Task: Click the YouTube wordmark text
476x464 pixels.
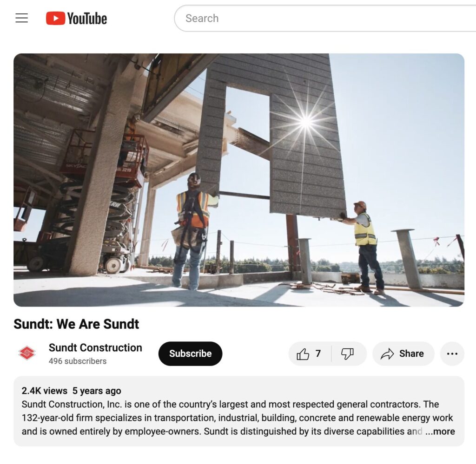Action: (x=87, y=19)
